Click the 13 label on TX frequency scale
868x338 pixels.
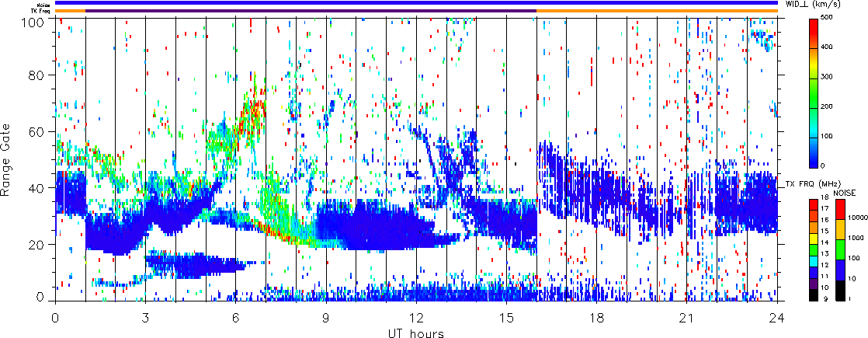click(x=825, y=254)
